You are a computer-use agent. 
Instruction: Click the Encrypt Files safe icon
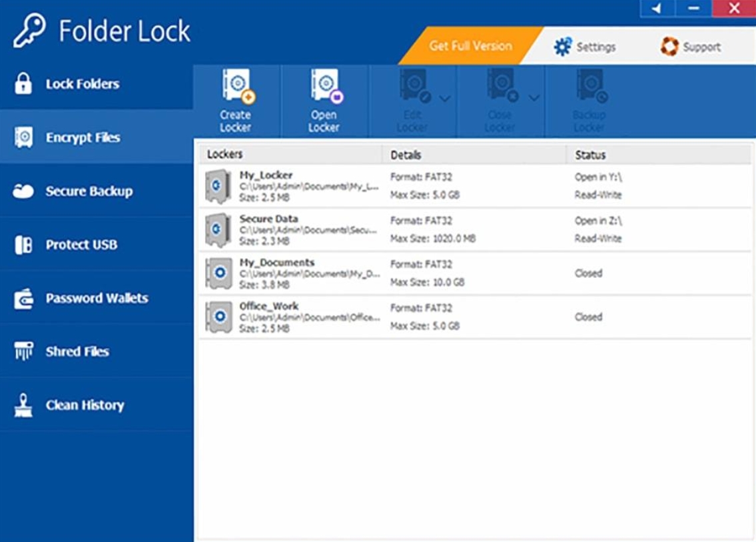tap(23, 137)
